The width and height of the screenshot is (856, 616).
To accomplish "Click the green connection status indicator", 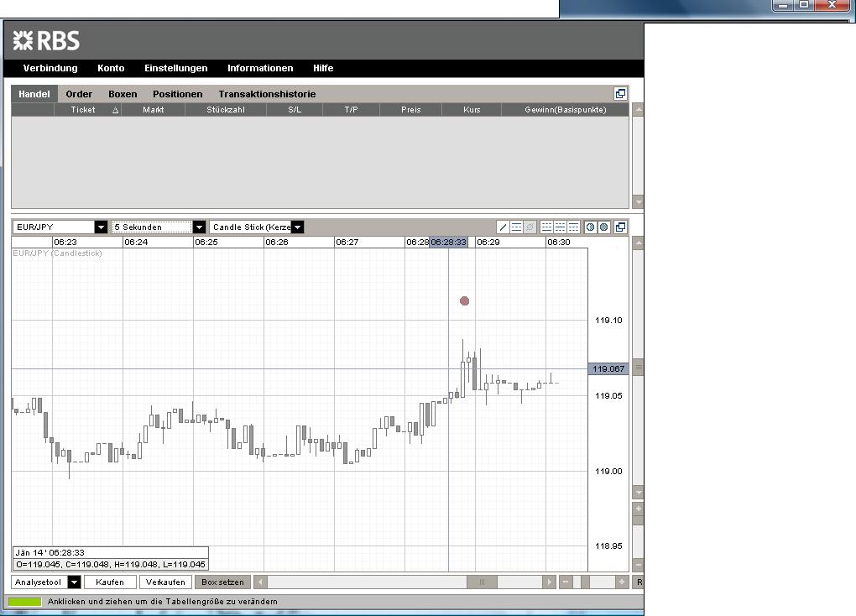I will coord(24,602).
